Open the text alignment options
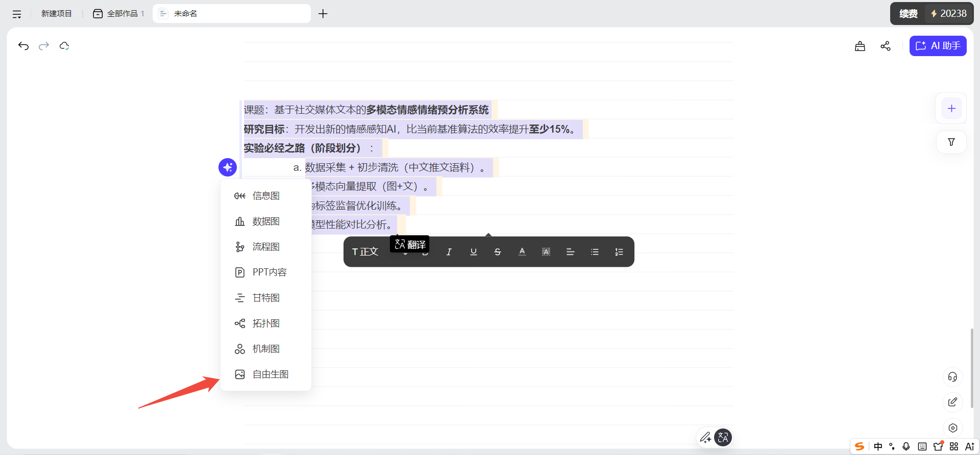This screenshot has width=980, height=455. tap(571, 252)
